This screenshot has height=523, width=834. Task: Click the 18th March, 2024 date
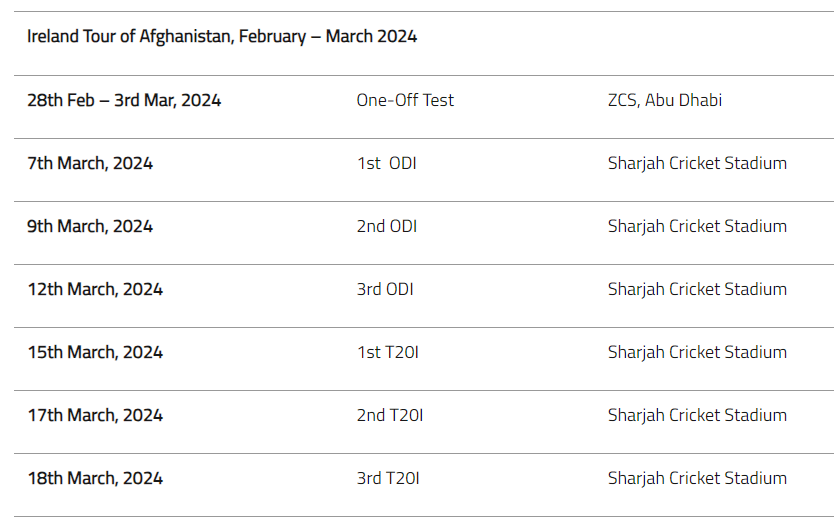(95, 478)
